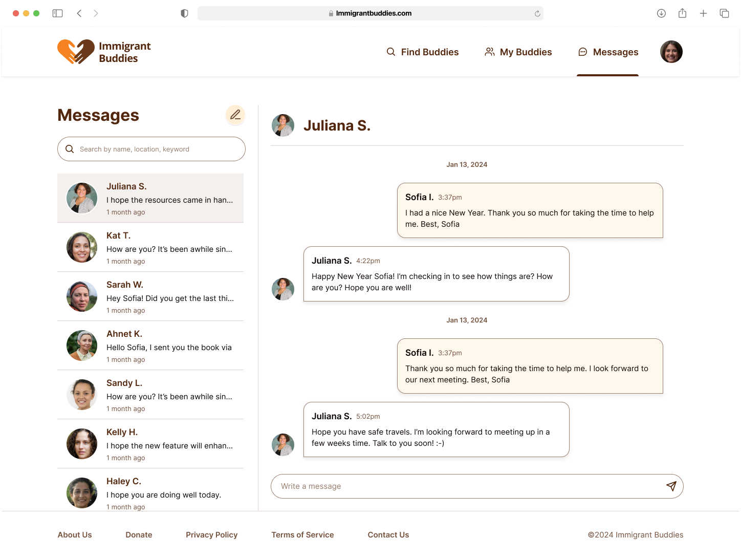Open My Buddies tab
741x560 pixels.
[518, 52]
